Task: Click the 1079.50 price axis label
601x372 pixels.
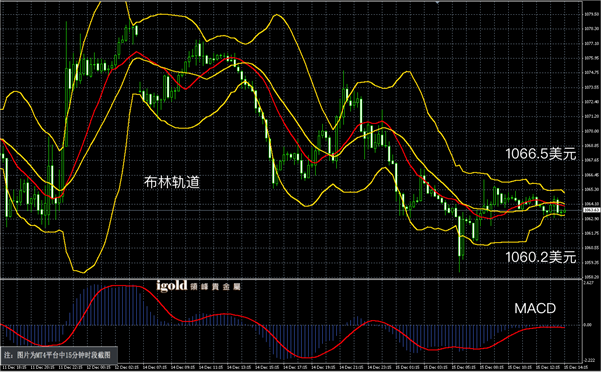Action: tap(590, 14)
